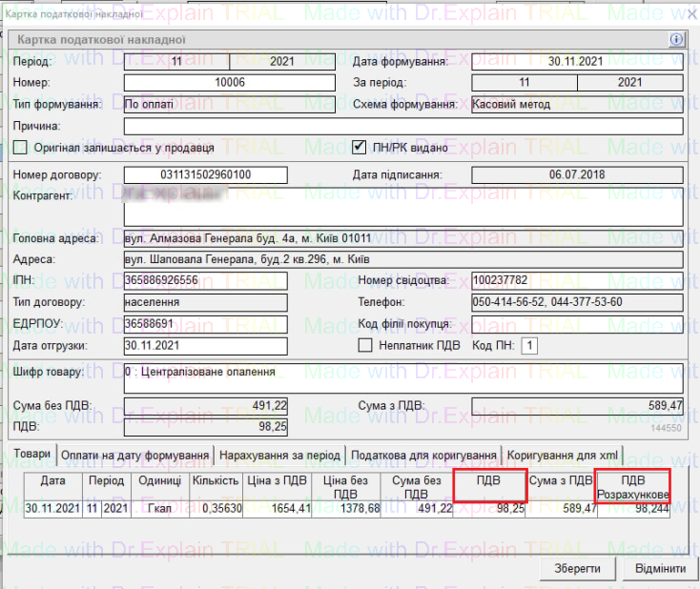The height and width of the screenshot is (589, 700).
Task: Open Оплати на дату формування tab
Action: pyautogui.click(x=136, y=455)
